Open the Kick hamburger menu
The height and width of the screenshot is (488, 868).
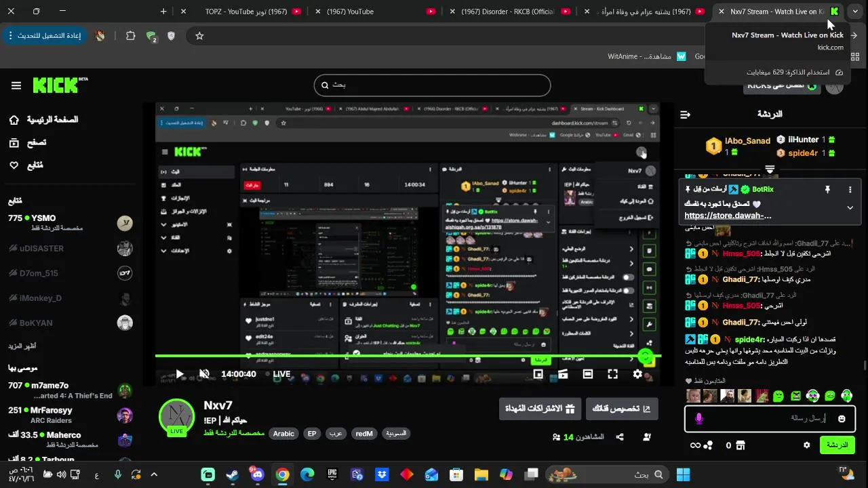tap(16, 85)
